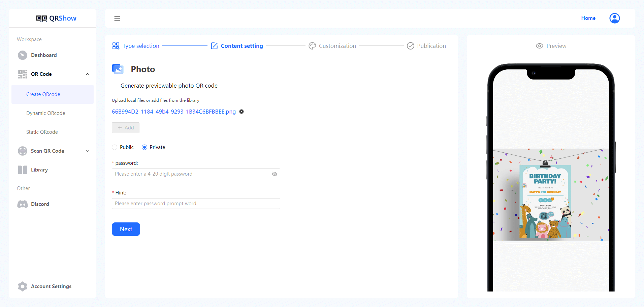Open Dynamic QRcode in sidebar

tap(46, 113)
